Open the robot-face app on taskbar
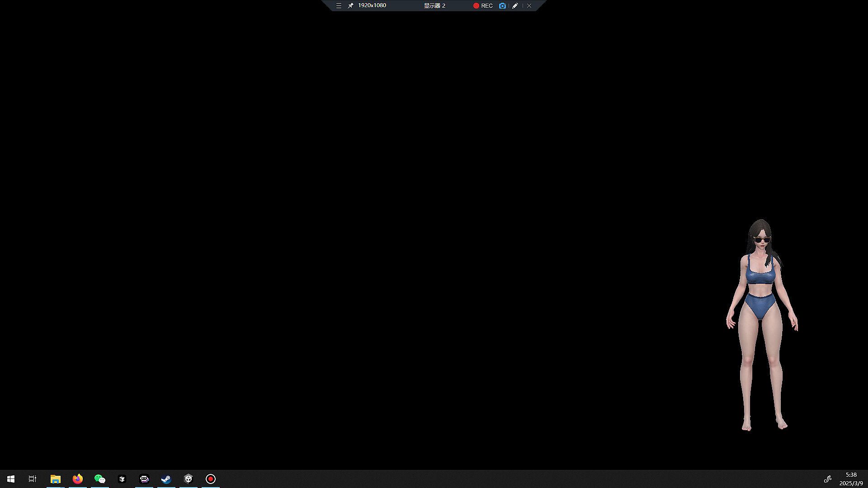 (144, 479)
